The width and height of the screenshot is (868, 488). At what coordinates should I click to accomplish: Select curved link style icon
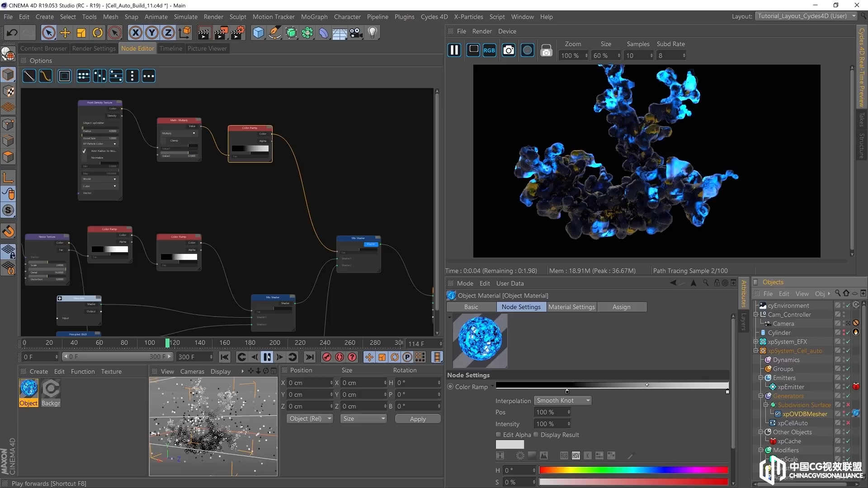(x=45, y=76)
